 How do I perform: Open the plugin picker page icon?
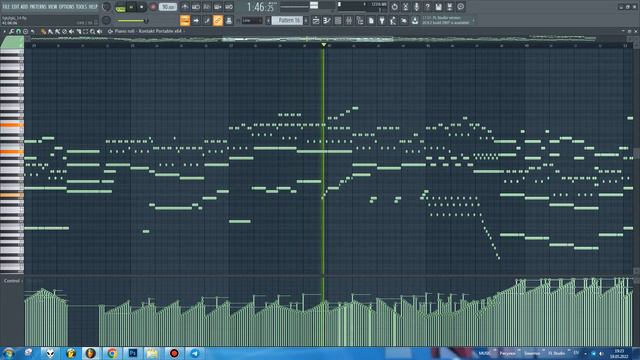371,20
